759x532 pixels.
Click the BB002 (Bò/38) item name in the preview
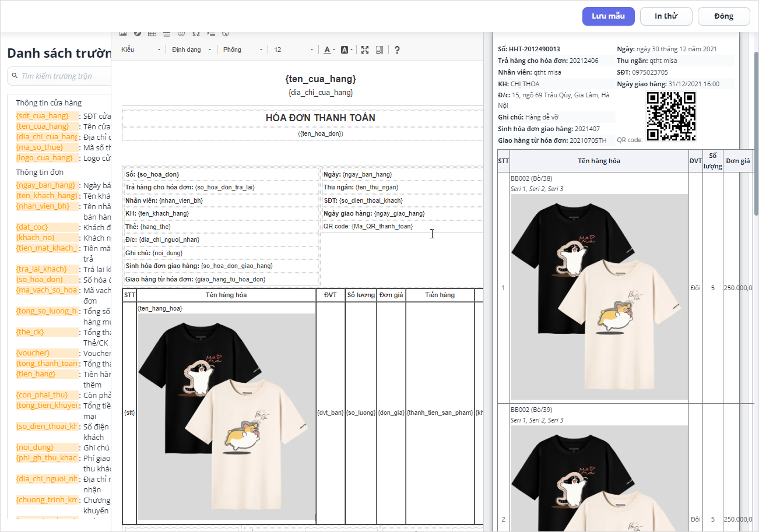(531, 178)
